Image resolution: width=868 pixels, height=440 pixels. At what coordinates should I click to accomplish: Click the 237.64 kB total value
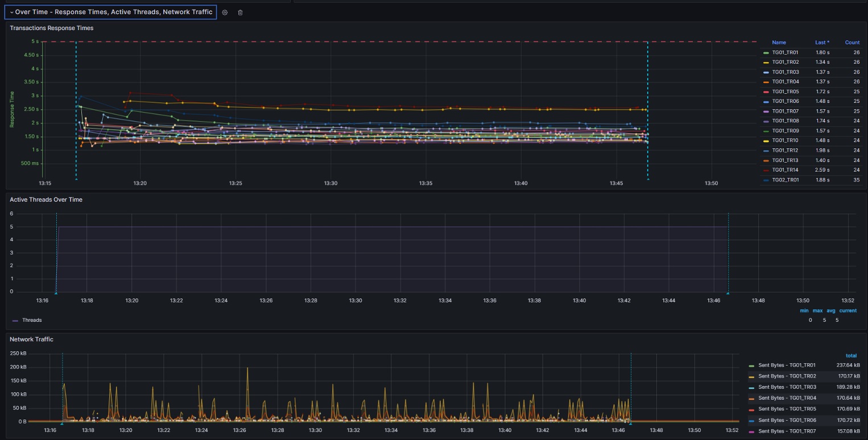point(848,366)
